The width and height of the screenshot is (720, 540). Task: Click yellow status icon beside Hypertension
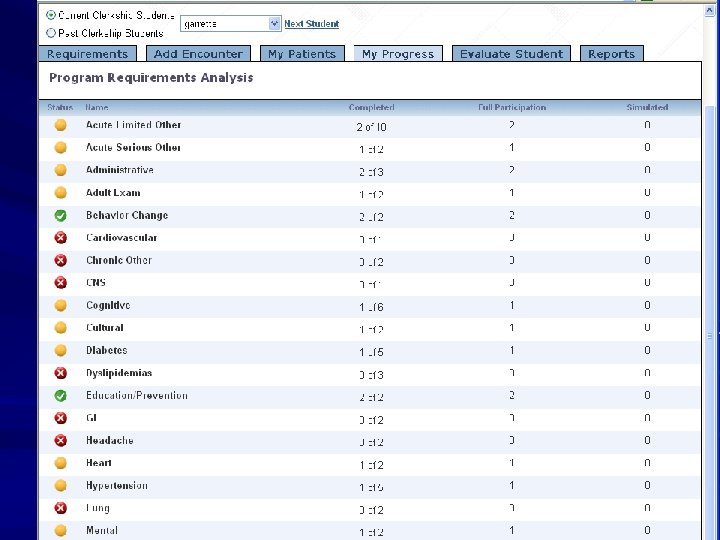tap(61, 486)
